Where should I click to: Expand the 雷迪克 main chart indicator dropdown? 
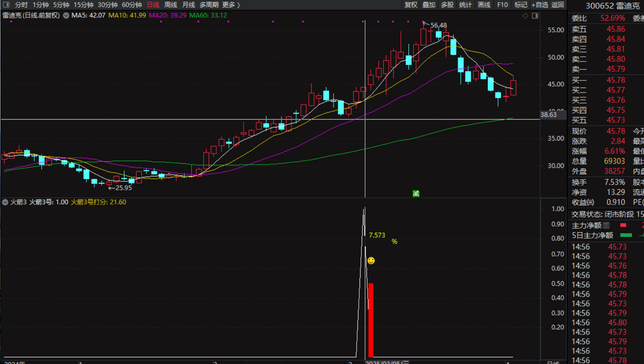66,16
